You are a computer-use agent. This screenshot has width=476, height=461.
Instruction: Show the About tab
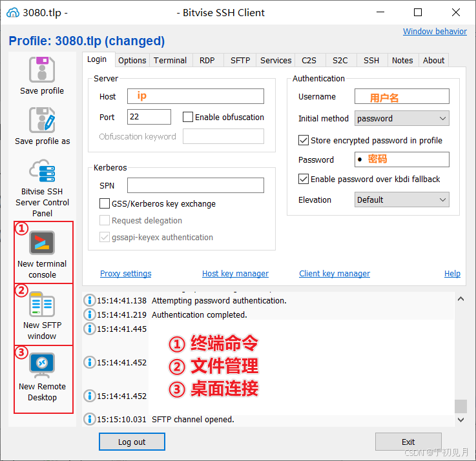pos(433,61)
